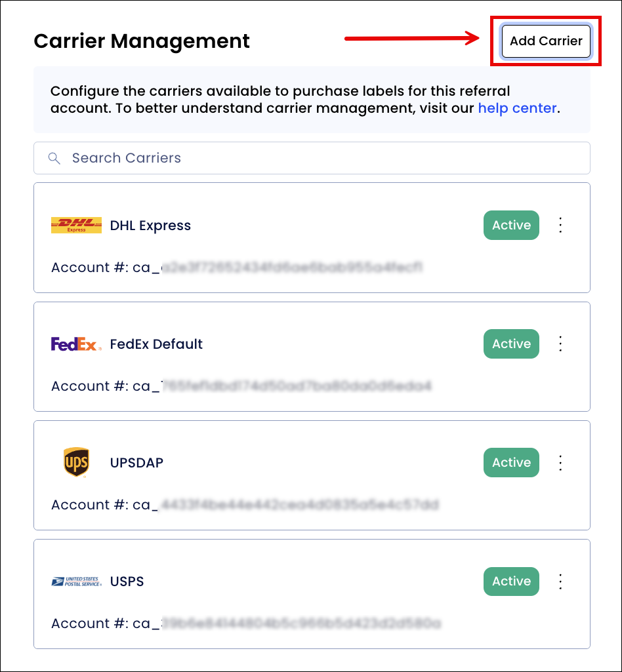622x672 pixels.
Task: Click the USPS account number text
Action: (245, 623)
